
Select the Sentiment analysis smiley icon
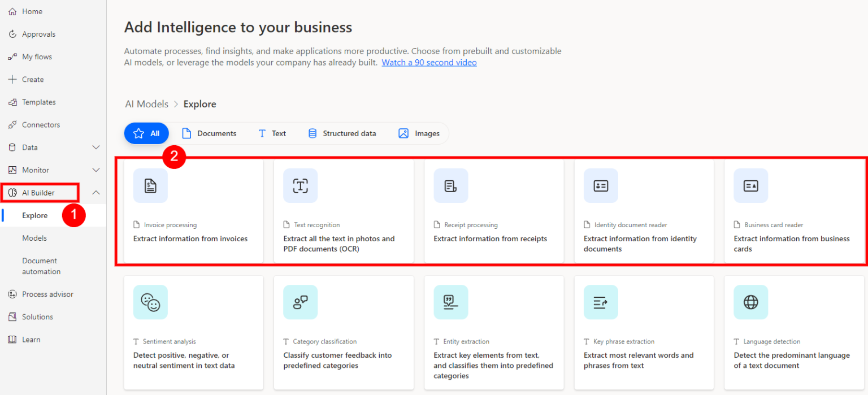pyautogui.click(x=150, y=302)
